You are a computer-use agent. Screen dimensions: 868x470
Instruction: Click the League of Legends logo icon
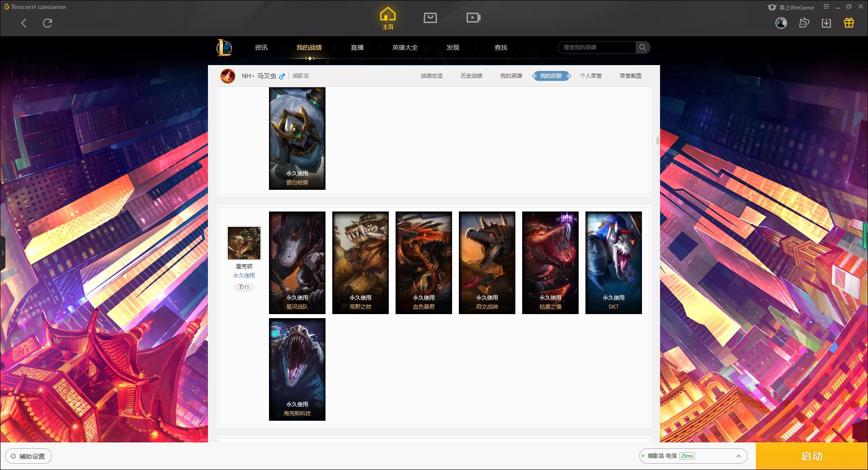coord(224,47)
